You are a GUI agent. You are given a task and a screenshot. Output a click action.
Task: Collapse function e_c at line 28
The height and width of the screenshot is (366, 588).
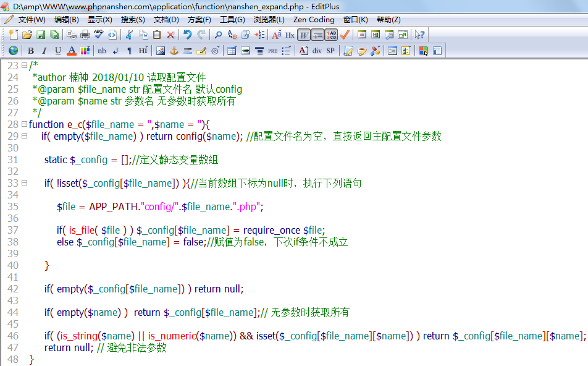point(24,124)
